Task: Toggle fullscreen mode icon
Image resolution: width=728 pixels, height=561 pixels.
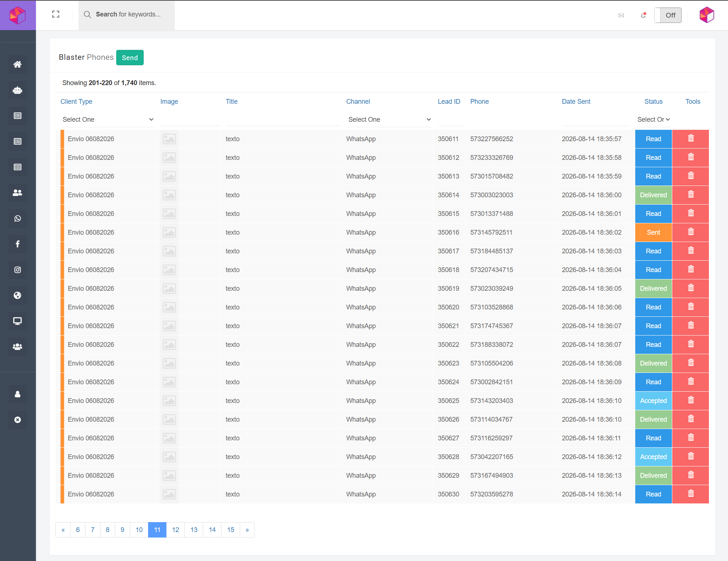Action: (56, 14)
